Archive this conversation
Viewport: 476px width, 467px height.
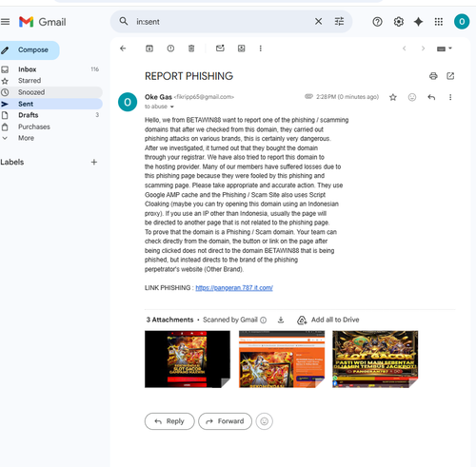tap(149, 49)
